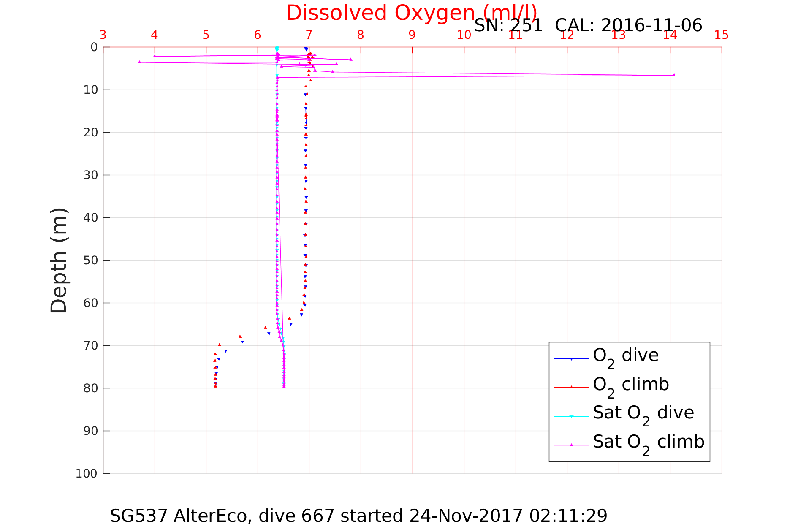
Task: Click the magenta Sat O2 climb legend marker
Action: pos(571,445)
